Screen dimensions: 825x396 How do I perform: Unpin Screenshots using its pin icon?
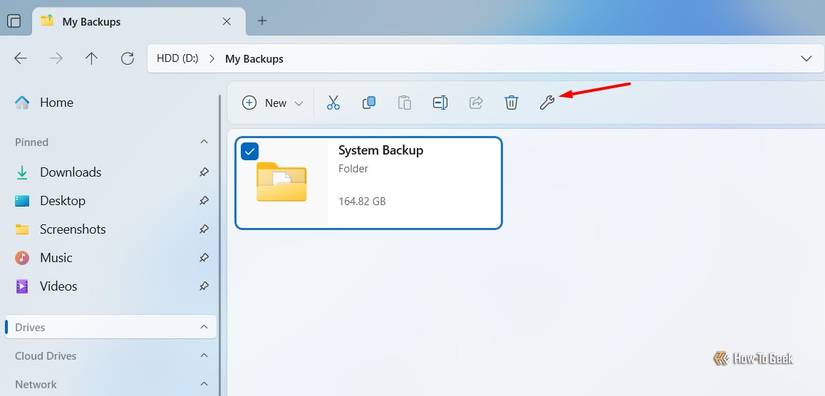pyautogui.click(x=204, y=229)
